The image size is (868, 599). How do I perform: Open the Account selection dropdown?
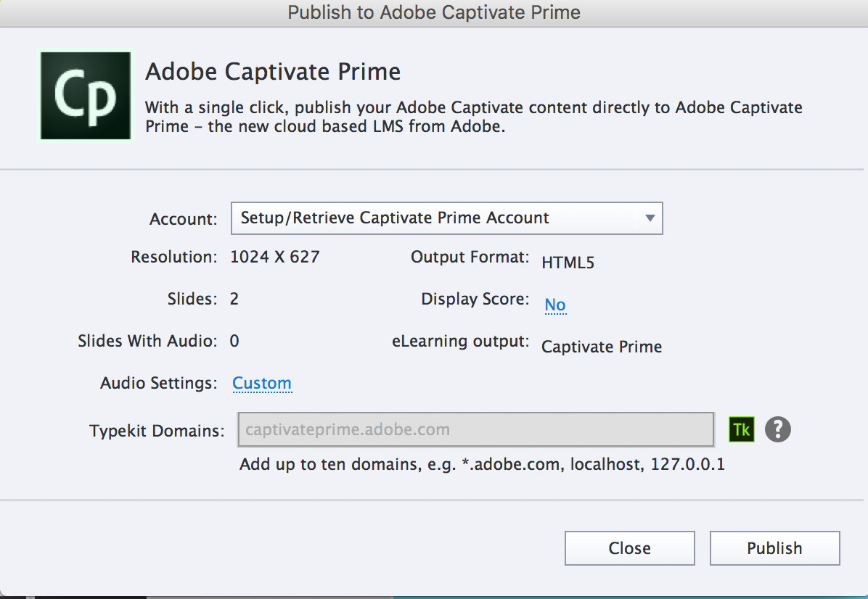coord(446,218)
